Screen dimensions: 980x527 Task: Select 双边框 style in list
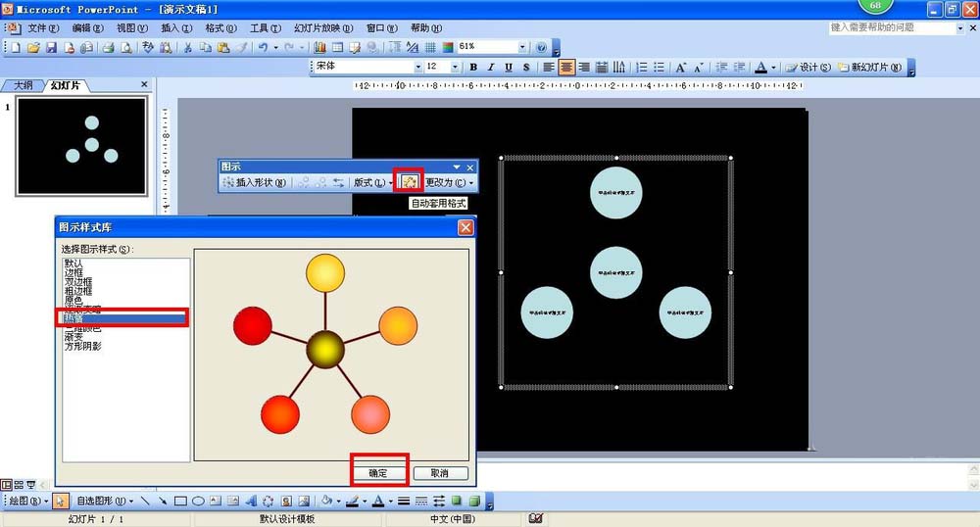[x=78, y=281]
